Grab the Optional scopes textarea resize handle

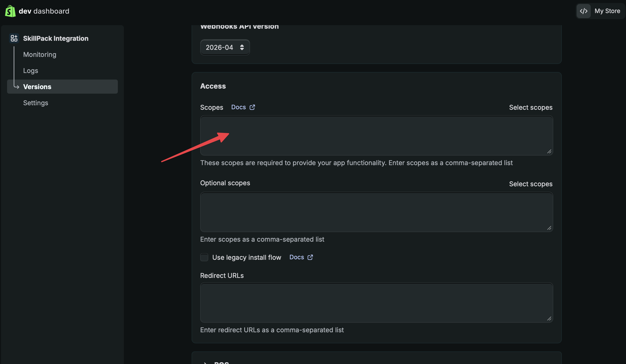point(549,228)
